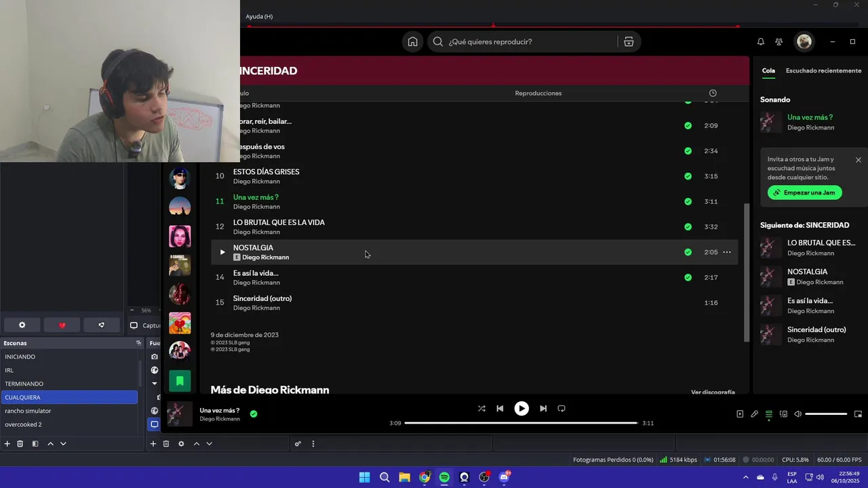Switch to Cola tab
Screen dimensions: 868x488
pyautogui.click(x=768, y=70)
